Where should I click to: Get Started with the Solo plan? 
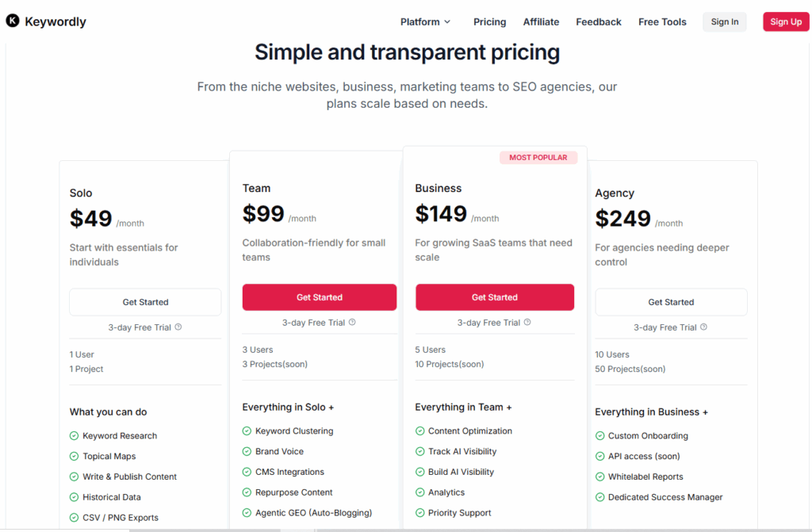pos(145,302)
